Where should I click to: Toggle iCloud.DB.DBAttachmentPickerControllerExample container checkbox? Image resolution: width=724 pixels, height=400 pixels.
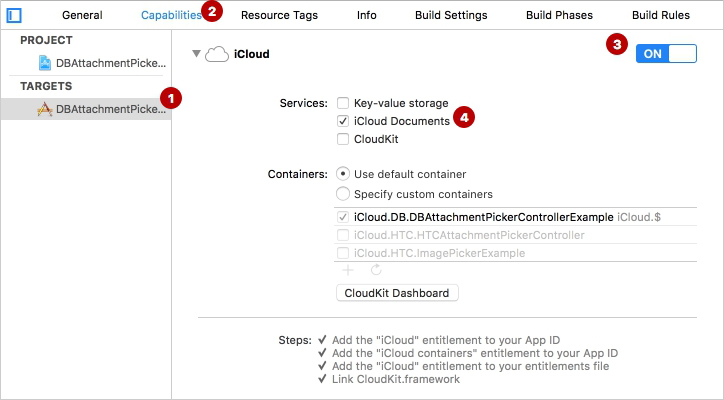(x=343, y=217)
